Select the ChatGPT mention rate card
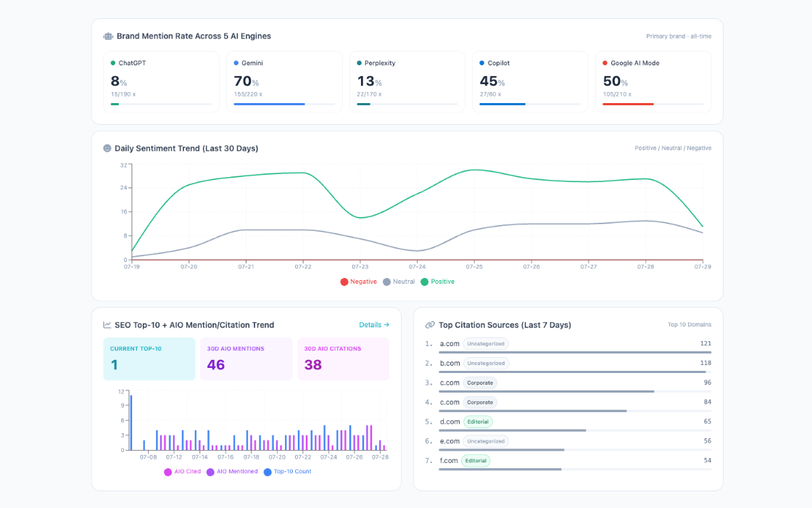The image size is (812, 508). pos(161,82)
